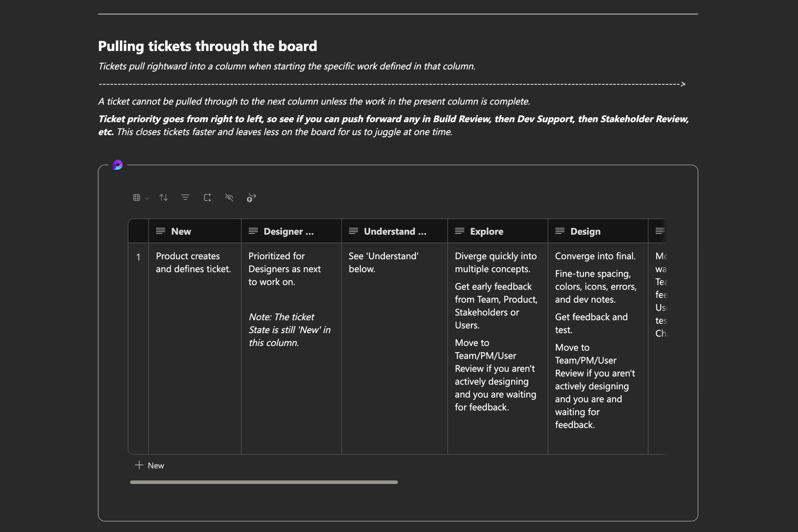Click the automation rules lightning icon
The height and width of the screenshot is (532, 798).
[x=251, y=198]
